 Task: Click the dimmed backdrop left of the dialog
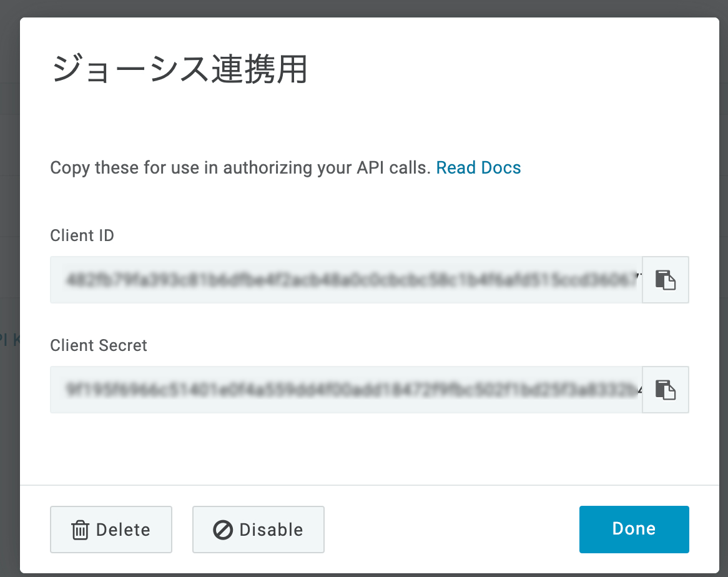pyautogui.click(x=9, y=437)
